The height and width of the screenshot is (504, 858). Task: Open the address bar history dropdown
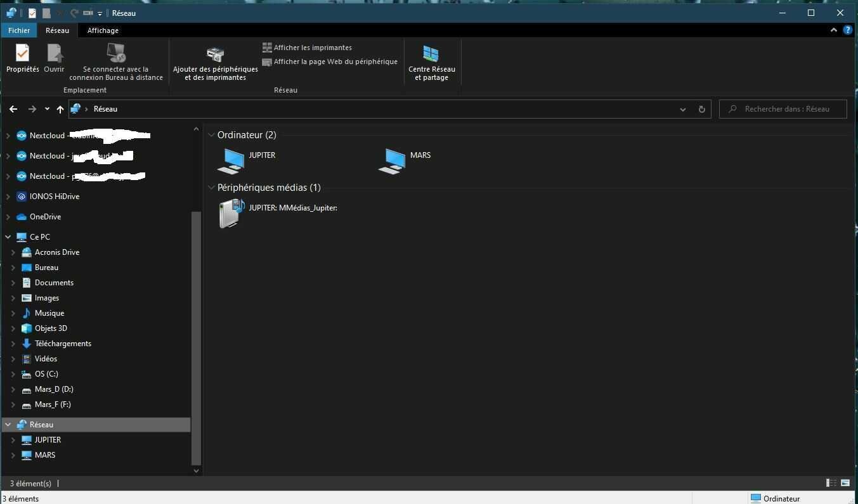pos(682,109)
